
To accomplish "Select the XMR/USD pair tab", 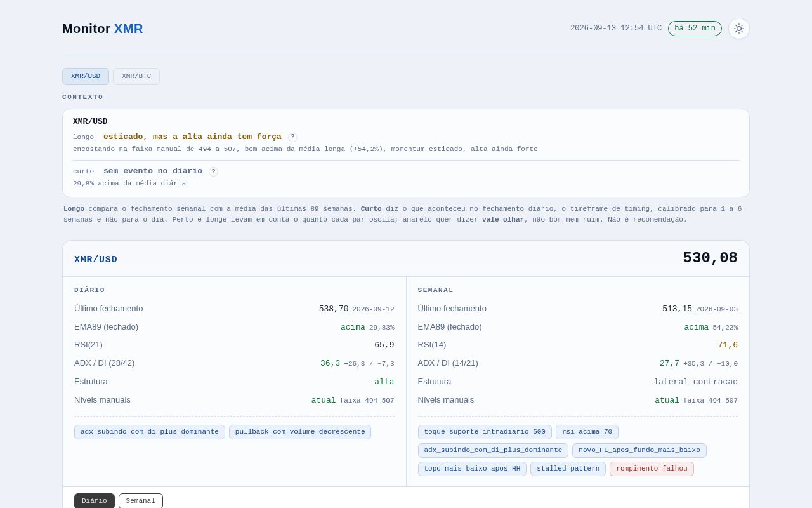I will coord(86,76).
